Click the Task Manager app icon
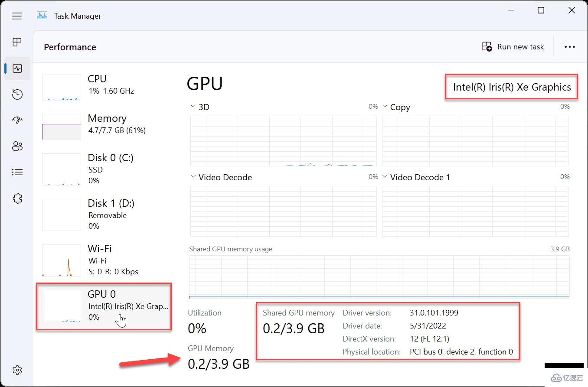 click(x=42, y=16)
